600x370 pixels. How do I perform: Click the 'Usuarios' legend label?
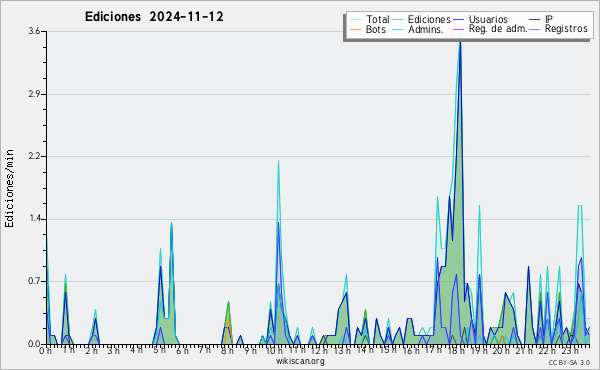[488, 19]
